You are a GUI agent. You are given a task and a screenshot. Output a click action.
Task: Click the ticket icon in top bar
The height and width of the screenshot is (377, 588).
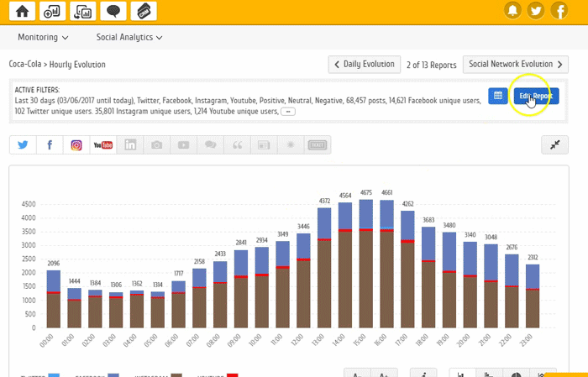(x=146, y=11)
